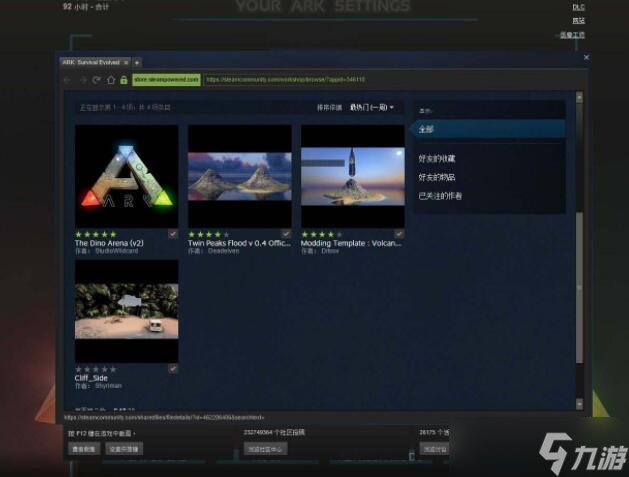629x477 pixels.
Task: Choose 已关注的作者 filter entry
Action: (x=442, y=196)
